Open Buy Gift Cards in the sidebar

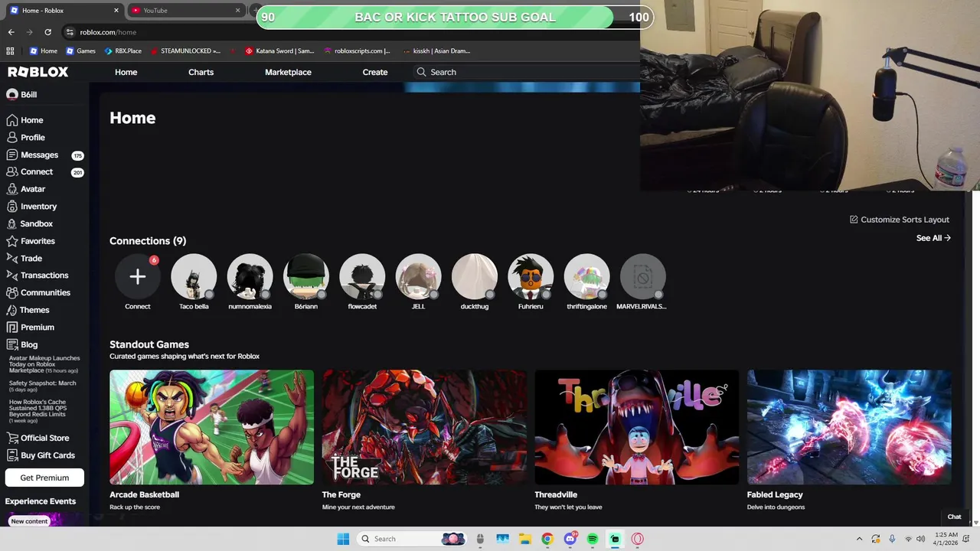[40, 455]
